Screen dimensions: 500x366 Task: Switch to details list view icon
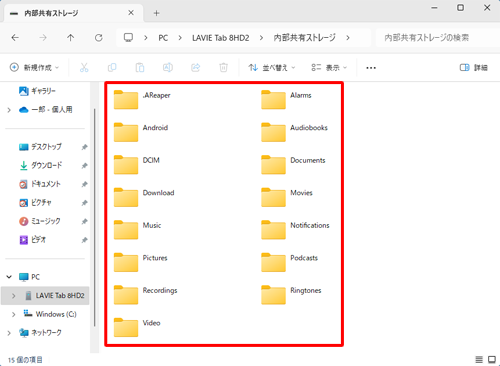479,359
